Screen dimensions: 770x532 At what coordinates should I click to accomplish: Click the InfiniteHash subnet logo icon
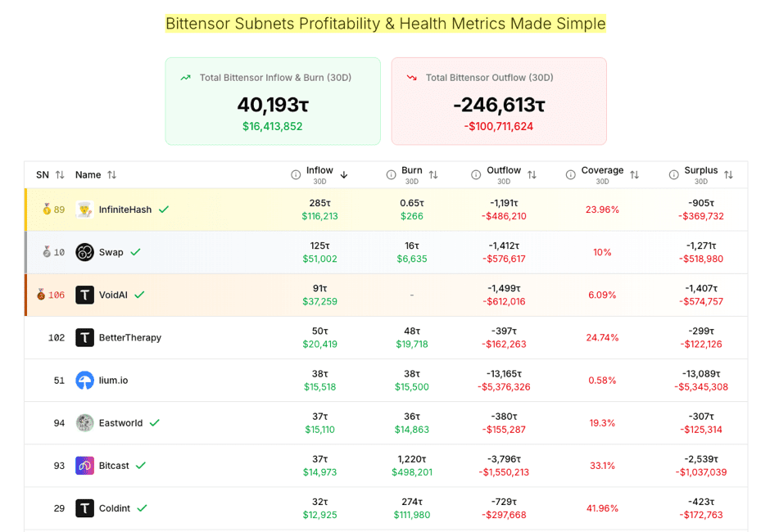pos(84,210)
